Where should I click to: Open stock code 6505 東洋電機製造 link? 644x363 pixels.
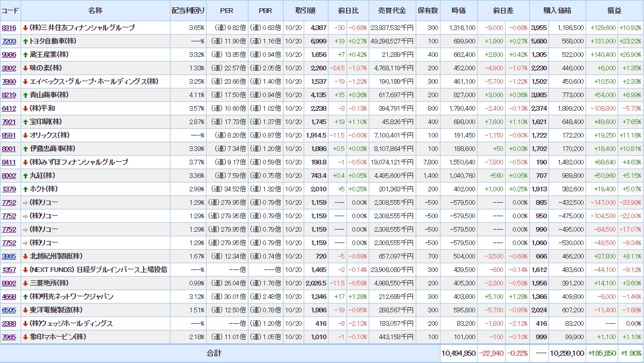pos(9,310)
